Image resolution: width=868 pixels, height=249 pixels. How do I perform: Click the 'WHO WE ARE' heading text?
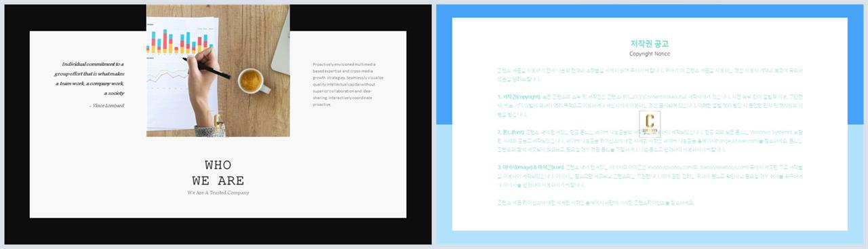(218, 173)
